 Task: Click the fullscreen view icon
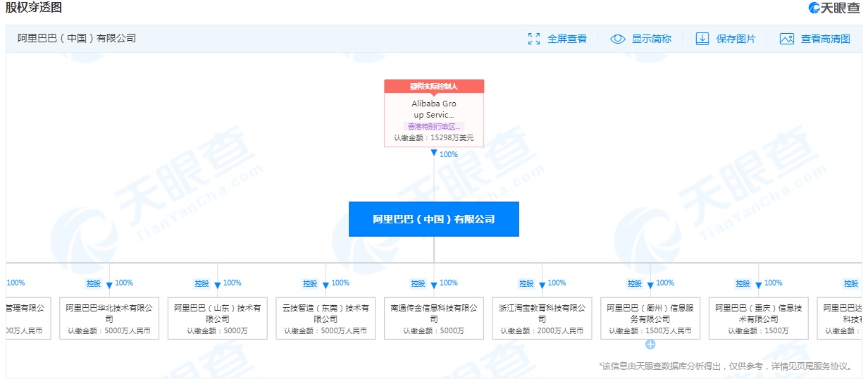(x=534, y=39)
